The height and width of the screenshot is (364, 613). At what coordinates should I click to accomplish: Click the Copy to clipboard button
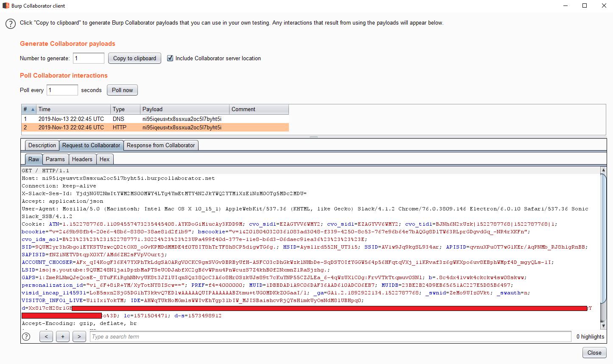134,58
